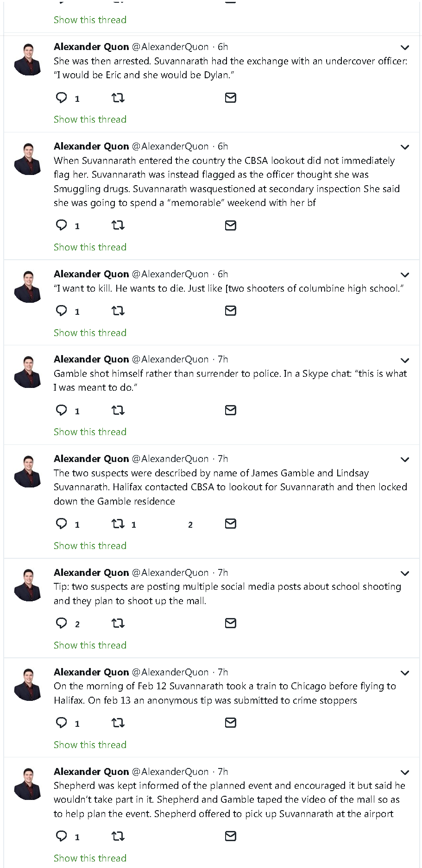422x868 pixels.
Task: Open options chevron on 'She was then arrested' tweet
Action: pyautogui.click(x=405, y=47)
